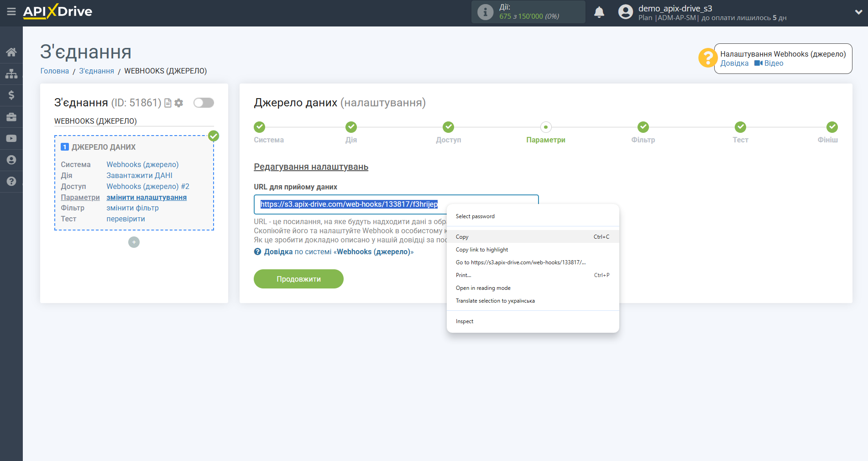Open the video tutorials sidebar icon
Image resolution: width=868 pixels, height=461 pixels.
pyautogui.click(x=11, y=138)
